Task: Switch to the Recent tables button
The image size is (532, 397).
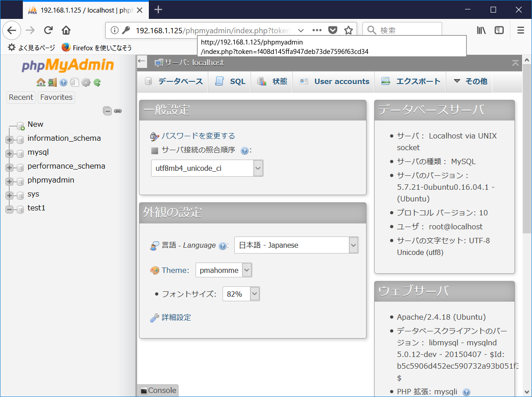Action: (x=21, y=98)
